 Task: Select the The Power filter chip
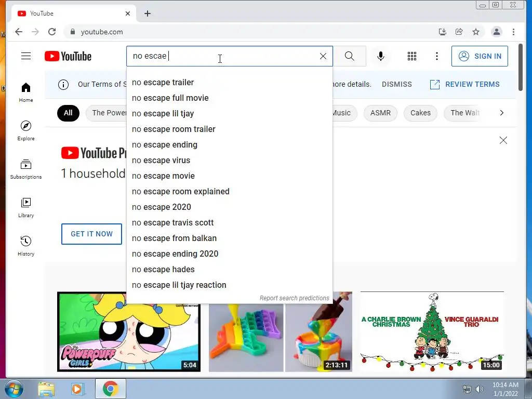pos(106,113)
